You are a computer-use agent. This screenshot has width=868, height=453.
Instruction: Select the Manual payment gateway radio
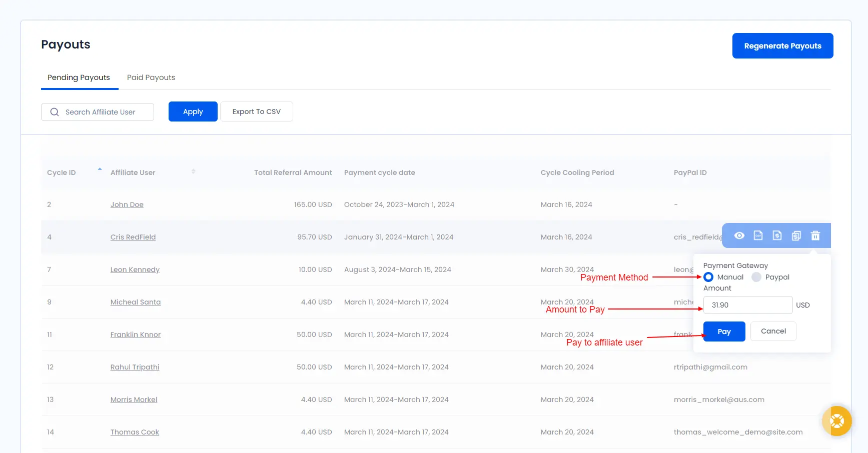coord(708,277)
